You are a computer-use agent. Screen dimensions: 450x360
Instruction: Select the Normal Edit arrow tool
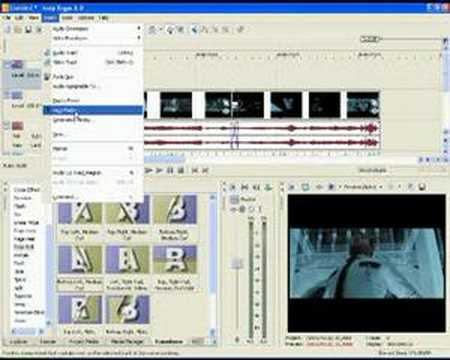coord(194,30)
